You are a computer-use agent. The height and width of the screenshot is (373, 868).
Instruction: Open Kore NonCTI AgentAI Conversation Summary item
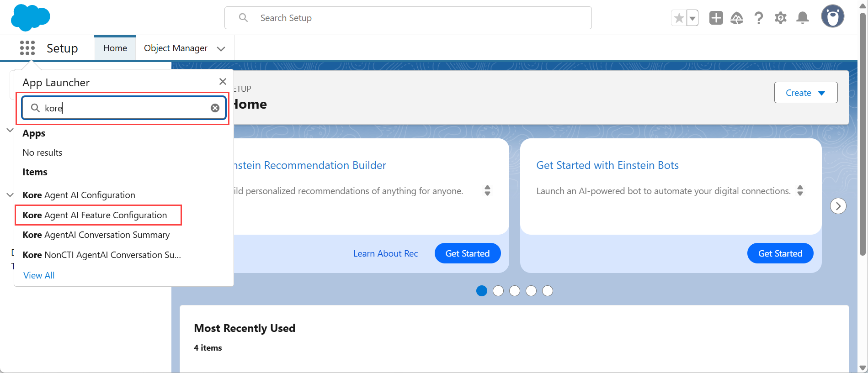point(102,255)
